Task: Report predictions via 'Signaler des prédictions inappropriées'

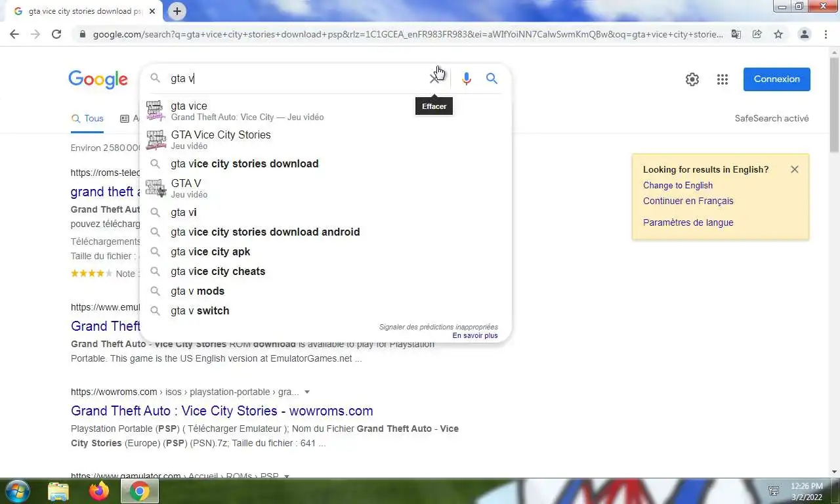Action: pos(438,327)
